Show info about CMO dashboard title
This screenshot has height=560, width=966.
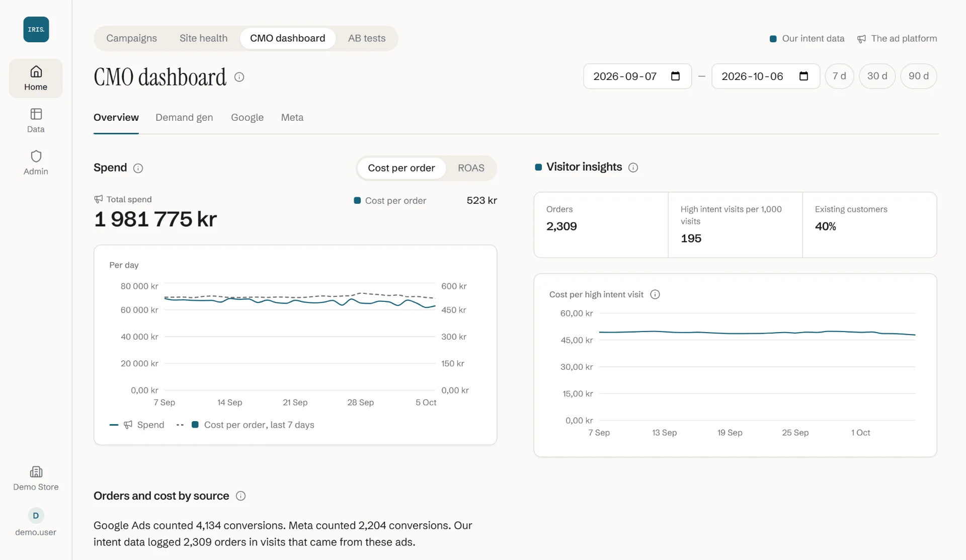(x=239, y=77)
